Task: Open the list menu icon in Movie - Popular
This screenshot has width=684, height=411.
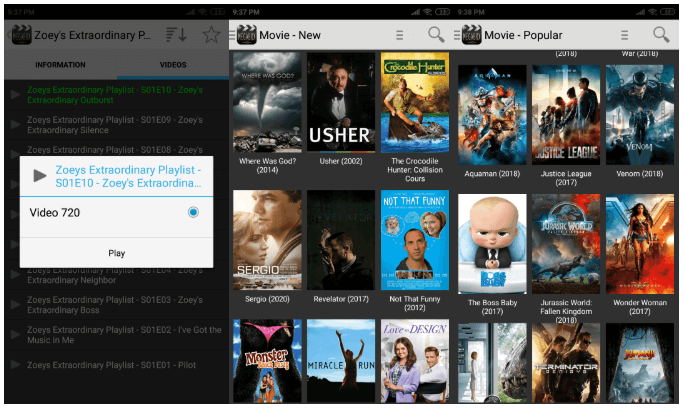Action: (624, 35)
